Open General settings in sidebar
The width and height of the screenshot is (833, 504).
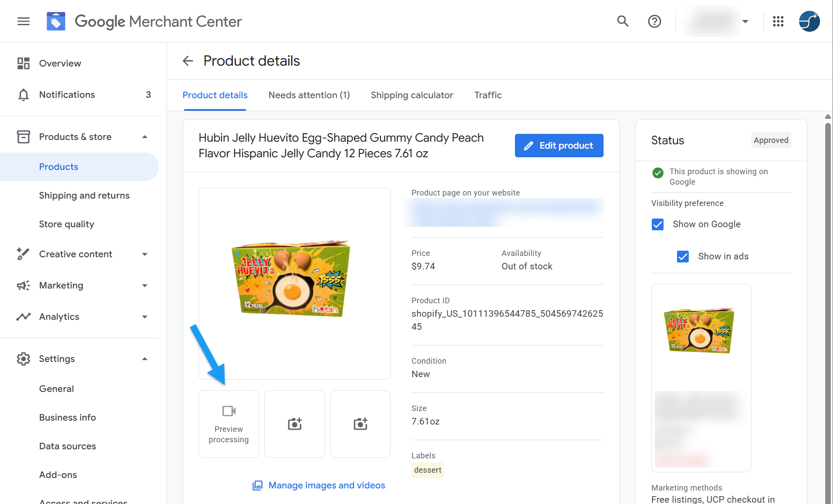tap(56, 389)
